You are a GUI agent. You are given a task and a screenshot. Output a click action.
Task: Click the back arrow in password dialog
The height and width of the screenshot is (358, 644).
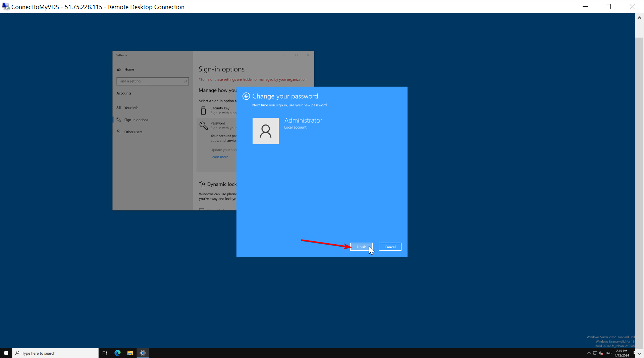click(x=246, y=96)
